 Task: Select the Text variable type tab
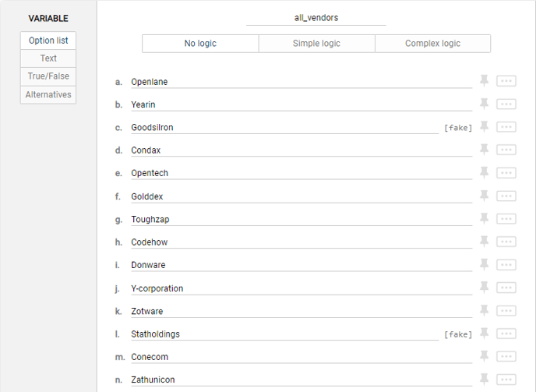(48, 58)
